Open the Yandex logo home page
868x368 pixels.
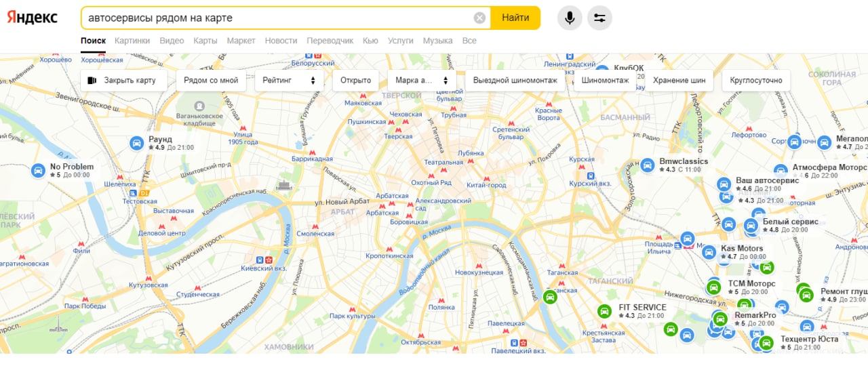coord(33,18)
